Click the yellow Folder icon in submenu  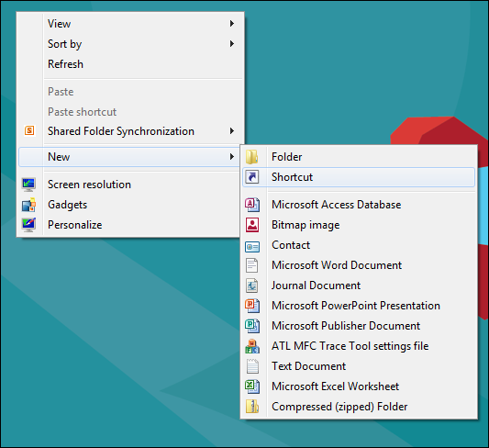pos(251,157)
